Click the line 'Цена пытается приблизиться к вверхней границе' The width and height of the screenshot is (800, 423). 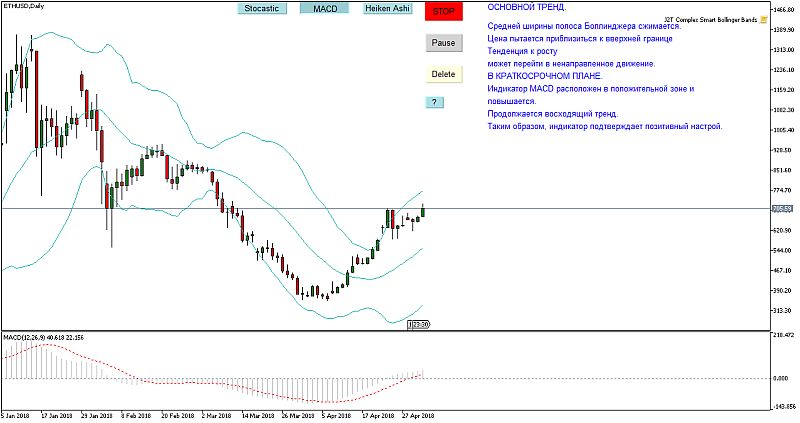coord(580,39)
